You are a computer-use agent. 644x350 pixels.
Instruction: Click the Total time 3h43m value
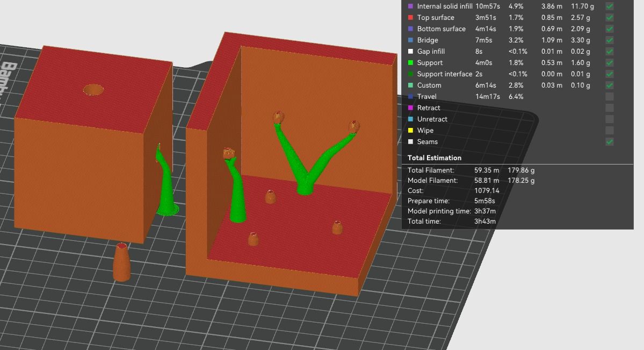pos(484,222)
